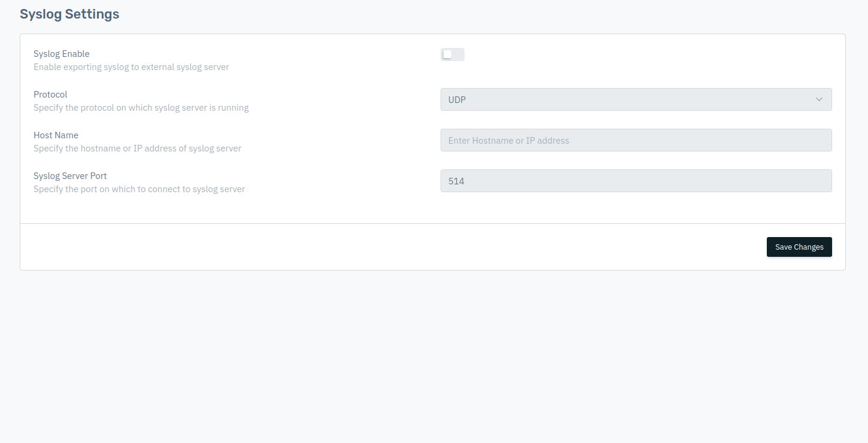The height and width of the screenshot is (443, 868).
Task: Click the Syslog Server Port label
Action: click(70, 176)
